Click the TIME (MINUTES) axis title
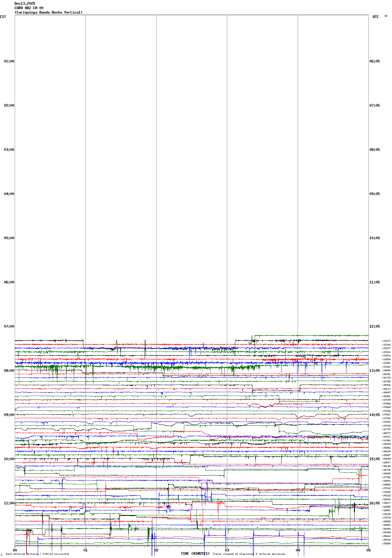The image size is (392, 558). pyautogui.click(x=195, y=554)
